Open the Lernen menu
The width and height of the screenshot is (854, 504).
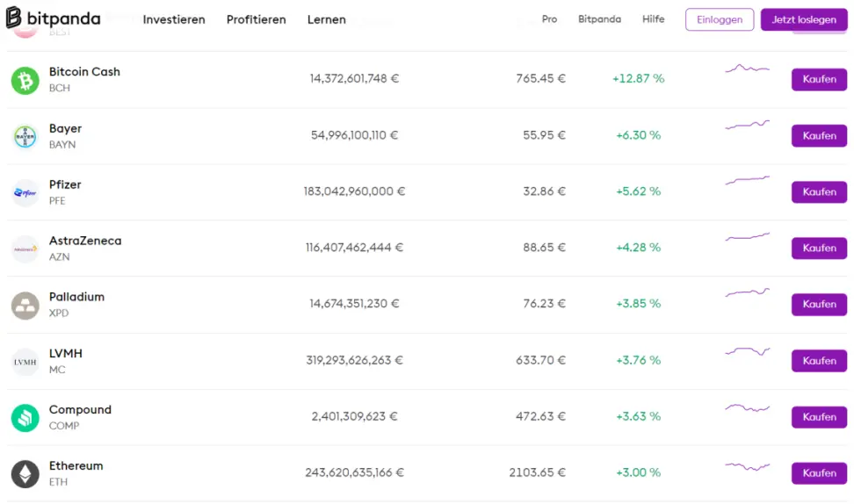326,19
